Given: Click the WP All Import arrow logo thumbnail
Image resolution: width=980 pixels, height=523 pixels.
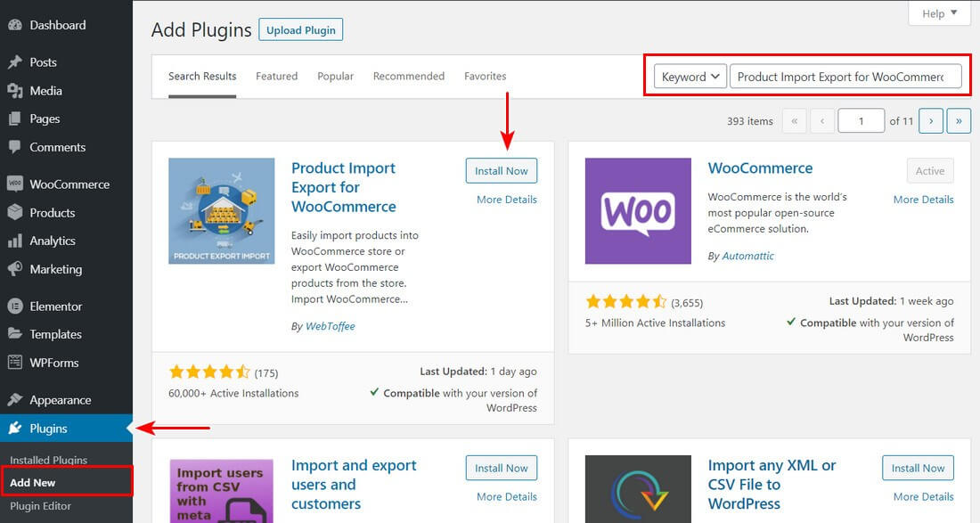Looking at the screenshot, I should coord(638,489).
